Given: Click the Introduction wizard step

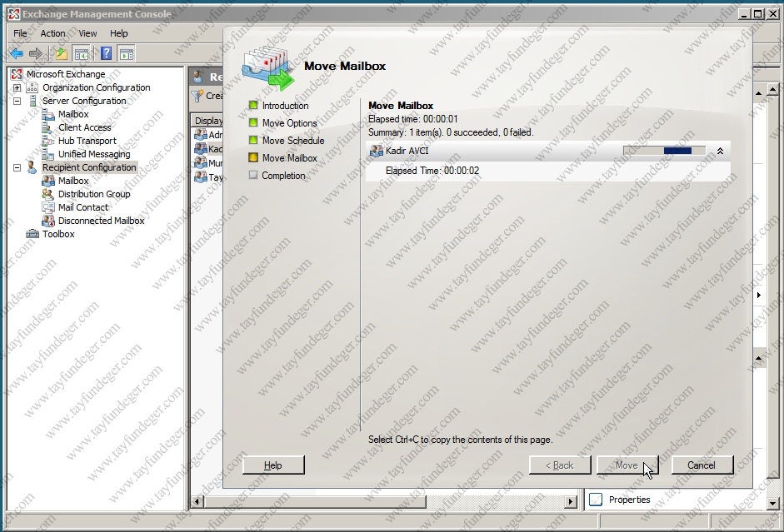Looking at the screenshot, I should 285,106.
